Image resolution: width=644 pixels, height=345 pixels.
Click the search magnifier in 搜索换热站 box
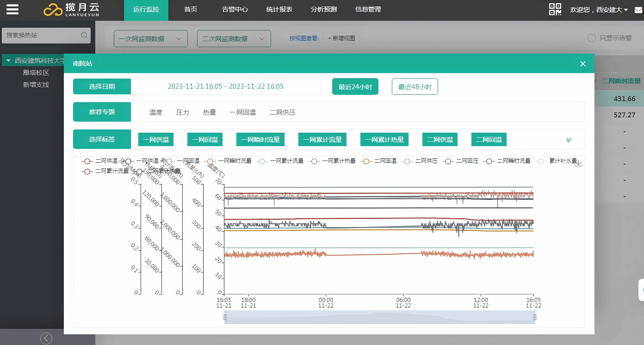coord(84,35)
